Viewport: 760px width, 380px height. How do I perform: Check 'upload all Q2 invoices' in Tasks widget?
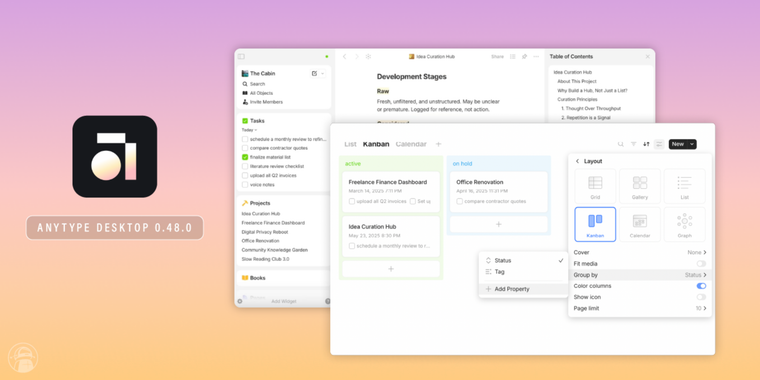coord(245,175)
